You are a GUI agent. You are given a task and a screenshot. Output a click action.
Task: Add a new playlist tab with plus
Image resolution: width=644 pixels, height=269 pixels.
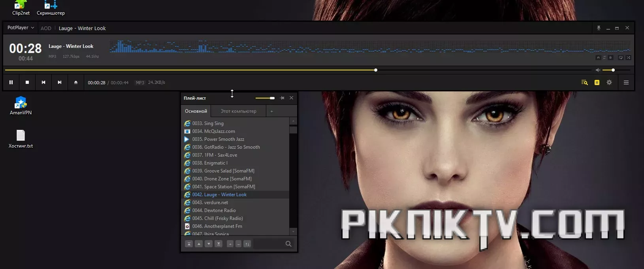pos(271,112)
